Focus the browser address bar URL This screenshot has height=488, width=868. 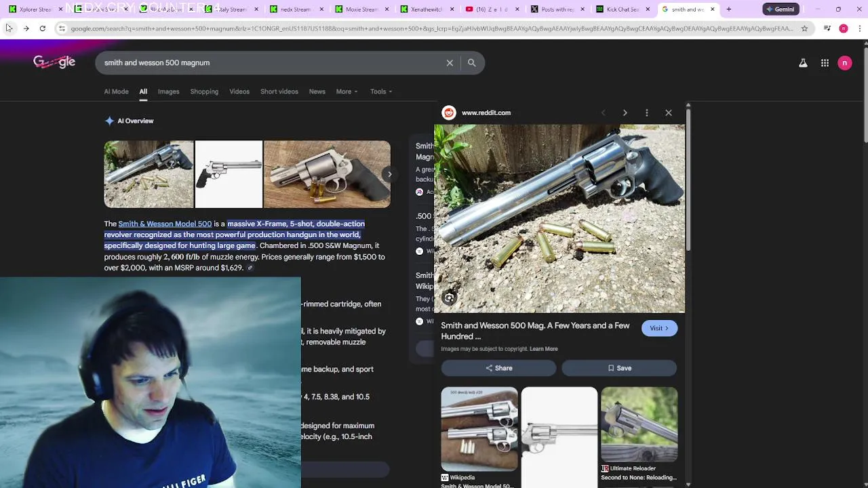(431, 28)
